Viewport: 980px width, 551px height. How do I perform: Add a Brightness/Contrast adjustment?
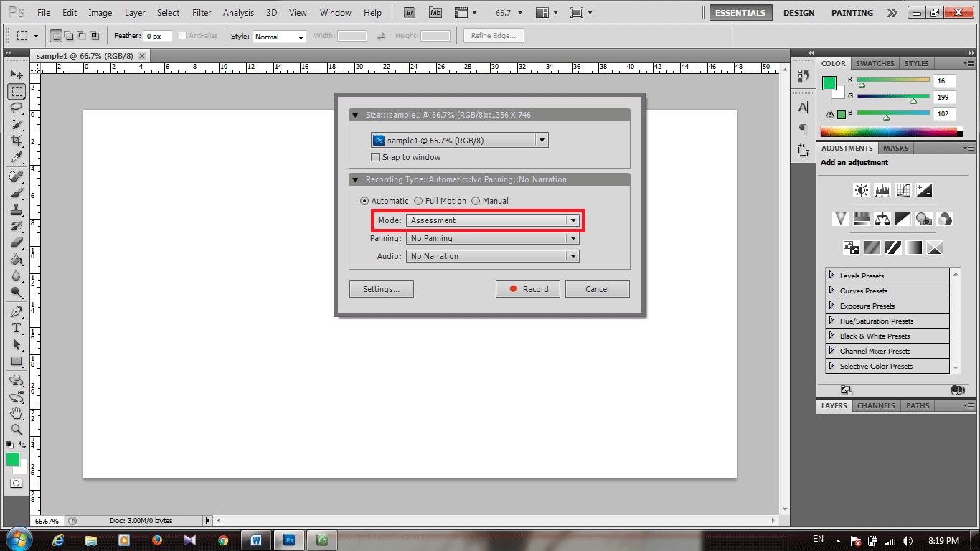point(861,190)
